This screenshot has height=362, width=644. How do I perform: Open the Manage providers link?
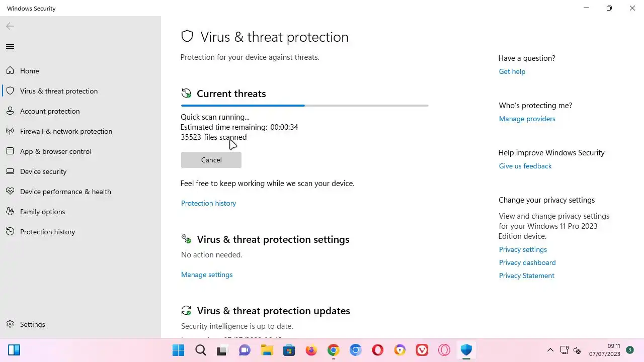click(x=527, y=119)
